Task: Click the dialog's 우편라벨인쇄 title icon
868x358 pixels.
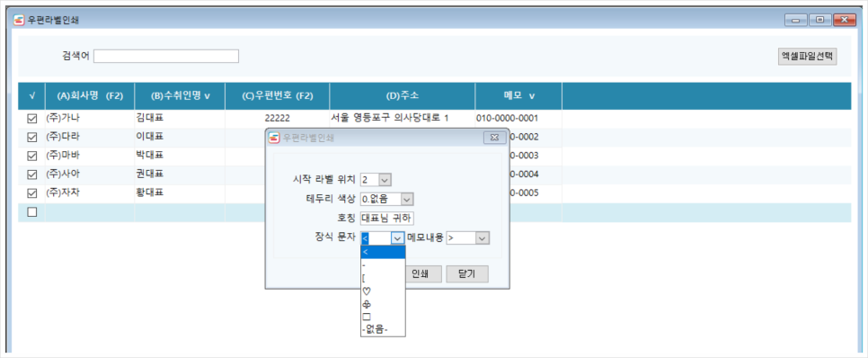Action: click(274, 137)
